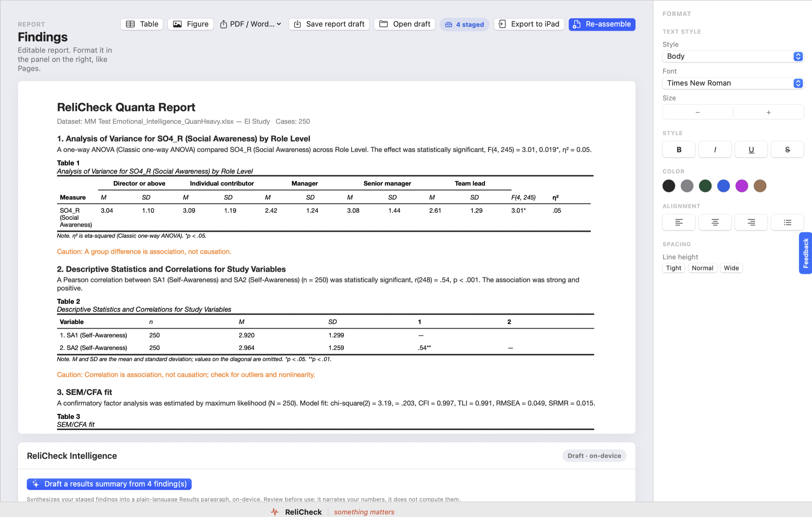Pick the brown color swatch

click(760, 186)
